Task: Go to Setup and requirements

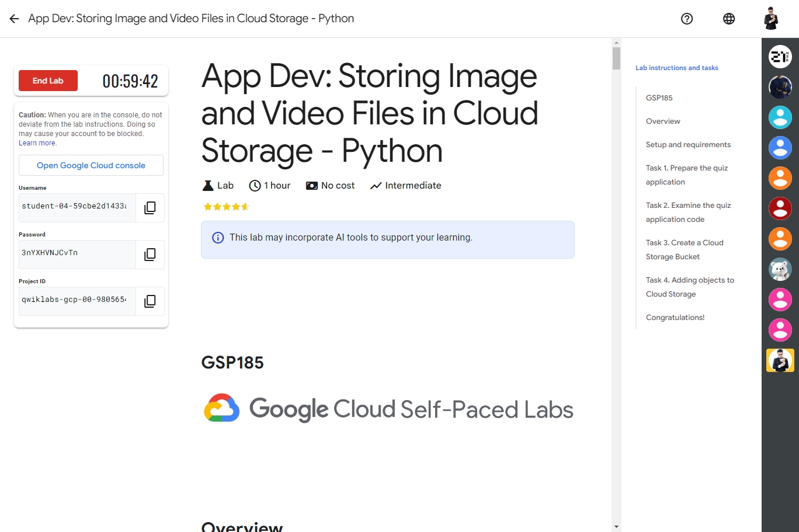Action: tap(688, 144)
